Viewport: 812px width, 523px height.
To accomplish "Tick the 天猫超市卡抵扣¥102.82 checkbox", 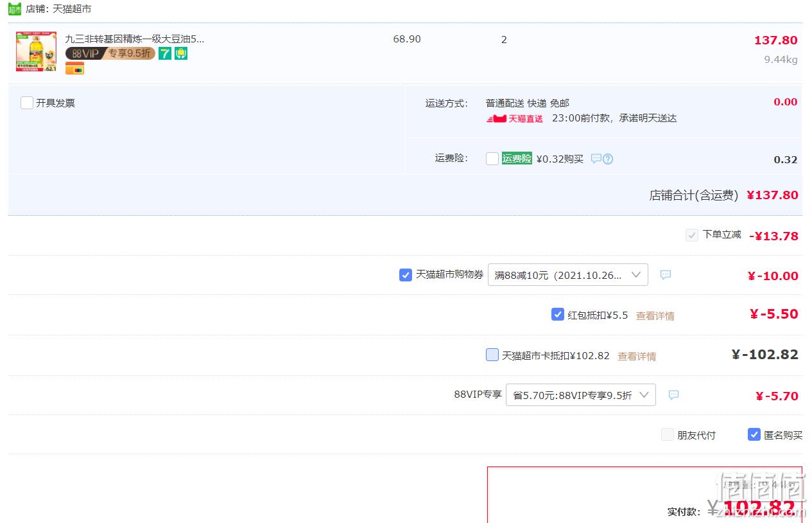I will click(x=492, y=355).
